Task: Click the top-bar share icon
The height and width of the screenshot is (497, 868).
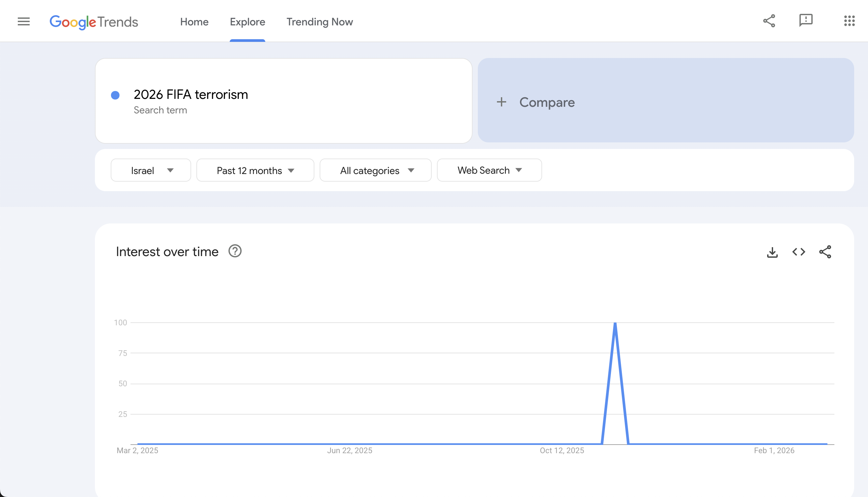Action: pyautogui.click(x=769, y=21)
